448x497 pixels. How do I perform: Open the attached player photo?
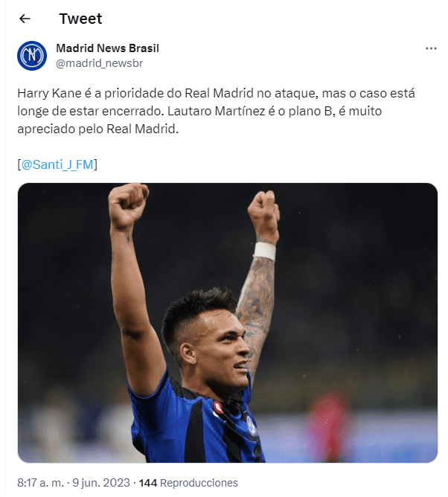(227, 322)
